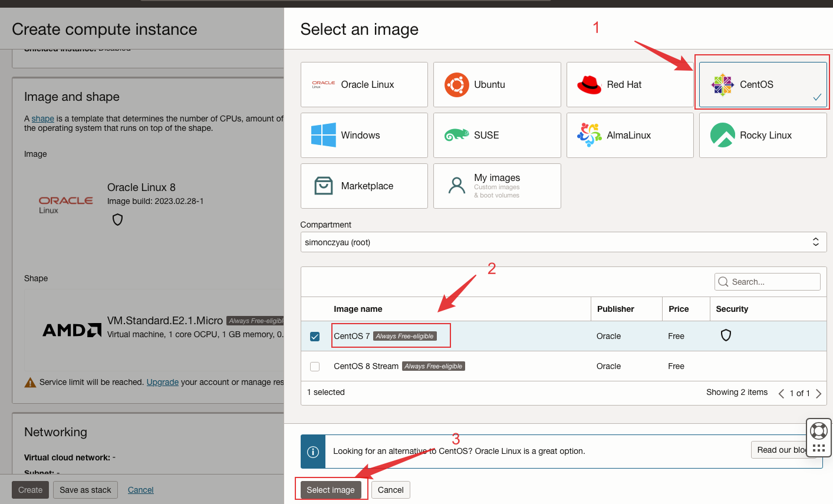Choose the Rocky Linux image tile
The width and height of the screenshot is (833, 504).
point(762,136)
